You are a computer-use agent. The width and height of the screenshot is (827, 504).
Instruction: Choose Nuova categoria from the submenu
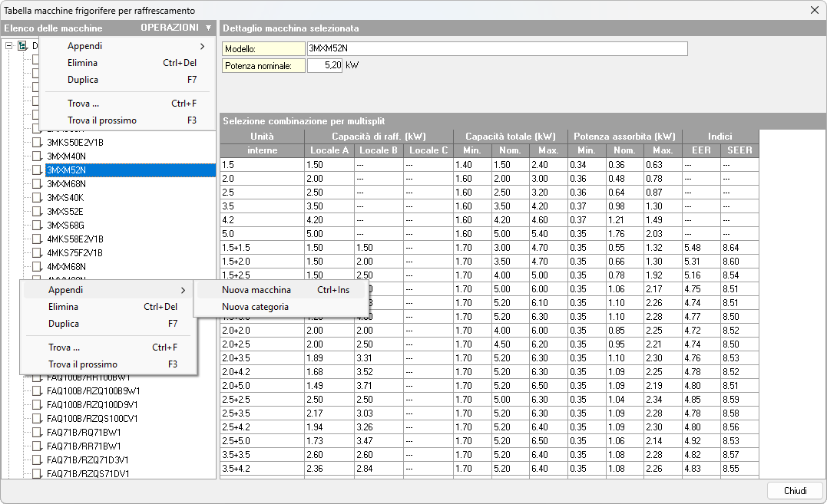(255, 307)
